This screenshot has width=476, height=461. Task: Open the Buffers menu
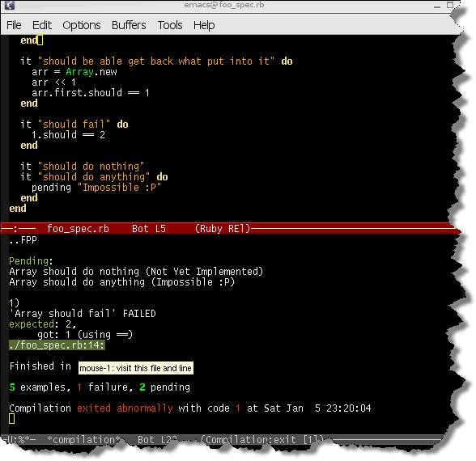[x=129, y=25]
